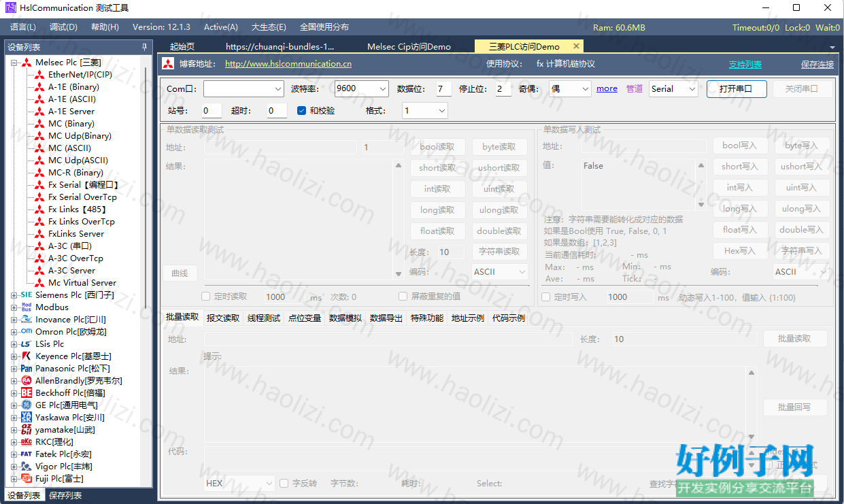Viewport: 844px width, 504px height.
Task: Select the 报文读取 tab
Action: 223,318
